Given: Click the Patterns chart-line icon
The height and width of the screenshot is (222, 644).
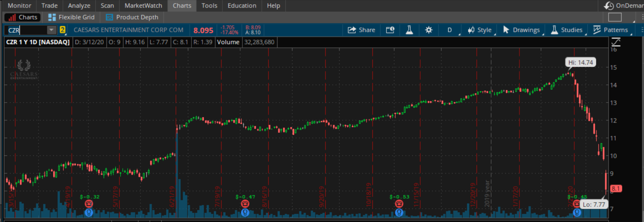Looking at the screenshot, I should pos(597,30).
